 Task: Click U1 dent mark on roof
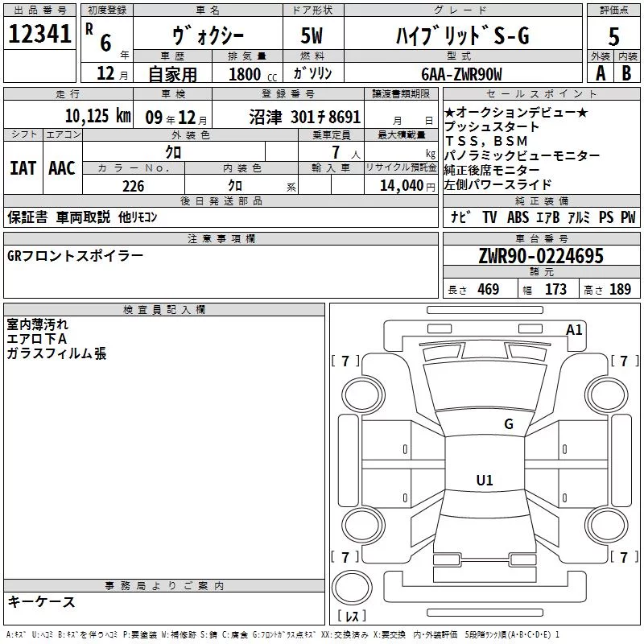[x=485, y=480]
